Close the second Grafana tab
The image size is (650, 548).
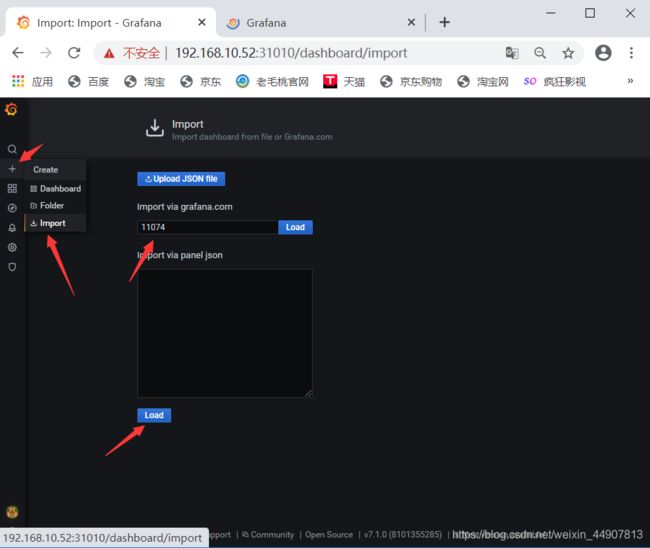point(411,22)
